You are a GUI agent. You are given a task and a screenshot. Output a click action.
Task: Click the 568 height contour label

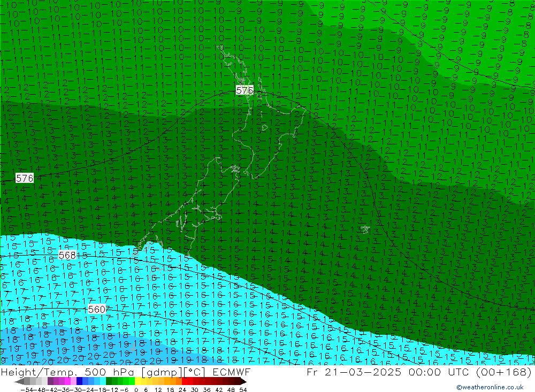click(67, 255)
